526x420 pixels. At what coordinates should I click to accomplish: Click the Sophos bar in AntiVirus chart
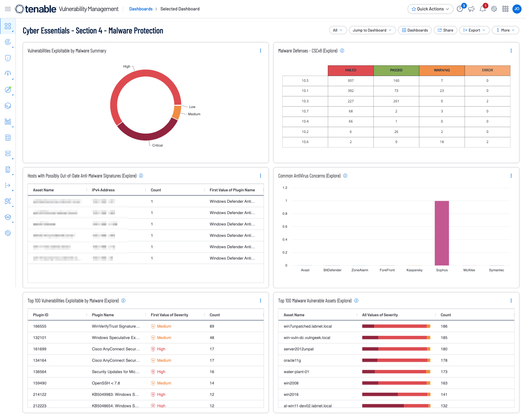[x=442, y=233]
